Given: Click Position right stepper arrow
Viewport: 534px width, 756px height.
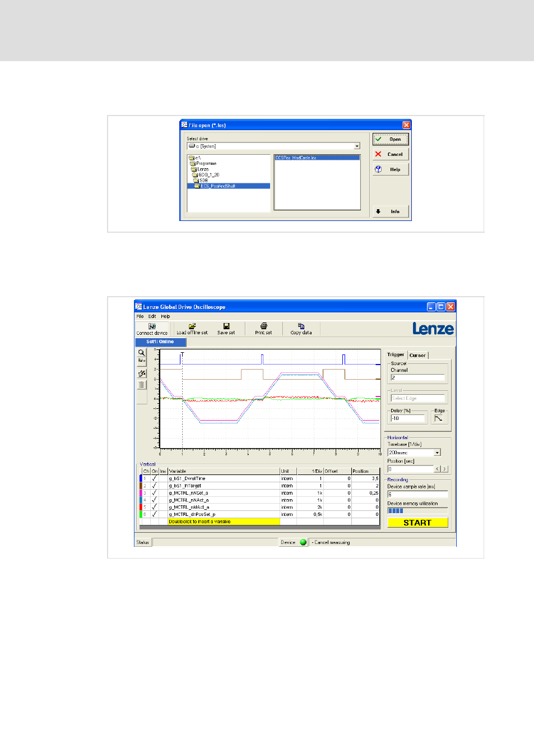Looking at the screenshot, I should pyautogui.click(x=444, y=469).
